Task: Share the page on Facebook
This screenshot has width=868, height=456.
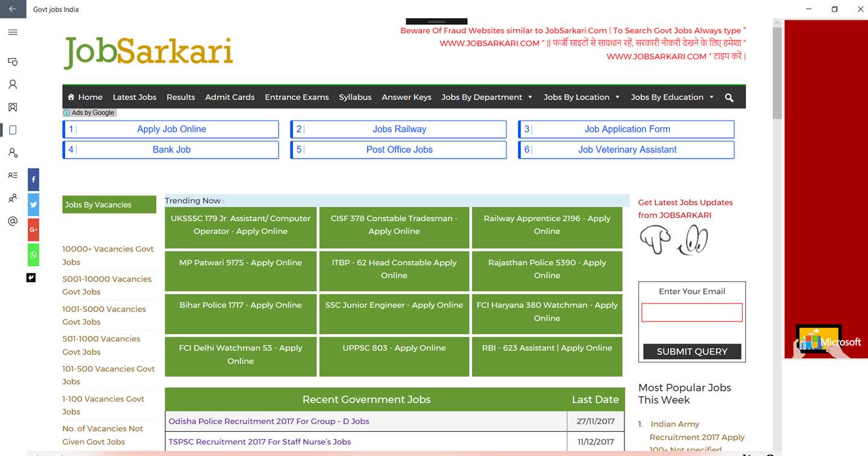Action: (33, 180)
